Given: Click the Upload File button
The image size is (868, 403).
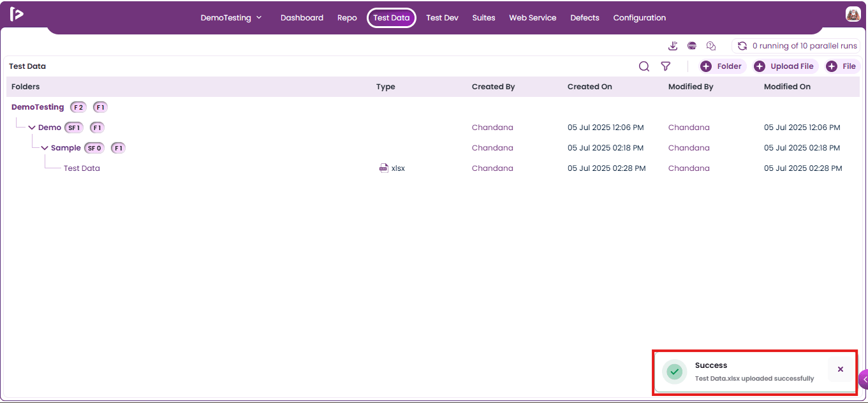Looking at the screenshot, I should [785, 66].
